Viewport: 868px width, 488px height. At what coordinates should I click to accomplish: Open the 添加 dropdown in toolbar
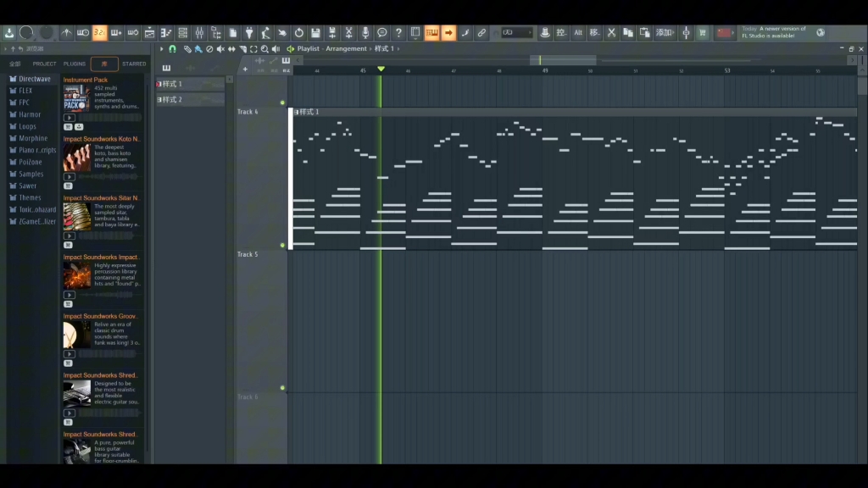point(664,33)
